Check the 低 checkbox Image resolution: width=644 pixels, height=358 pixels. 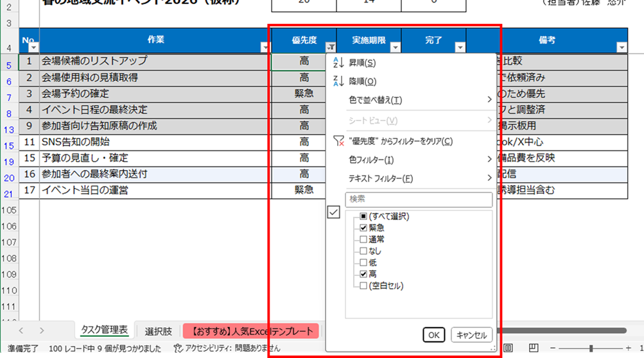[x=363, y=262]
